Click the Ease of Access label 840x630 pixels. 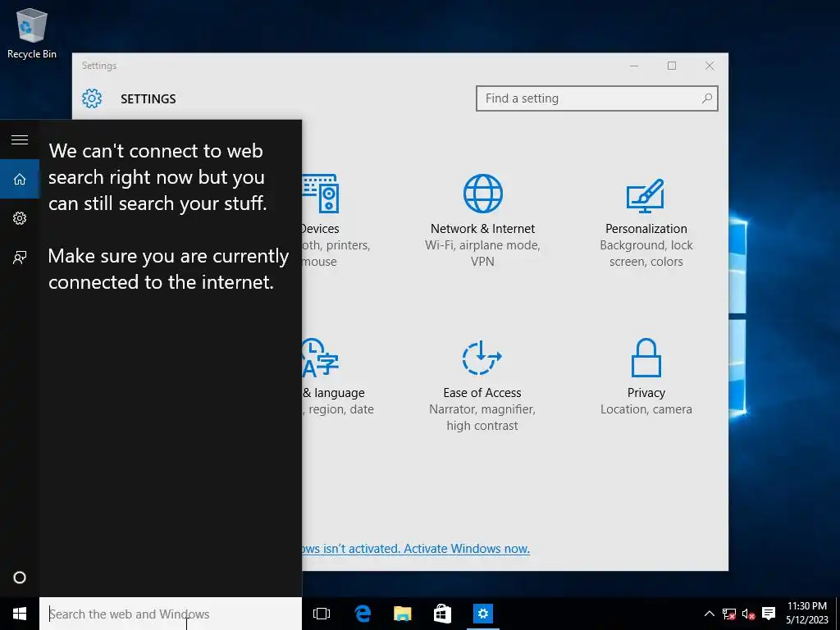[482, 393]
